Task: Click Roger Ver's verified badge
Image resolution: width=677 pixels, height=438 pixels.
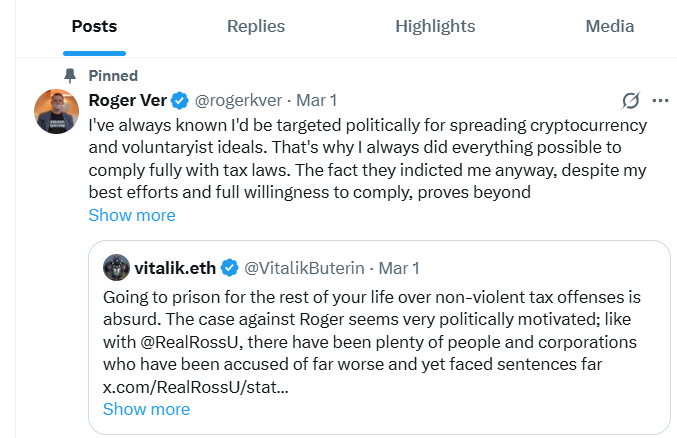Action: (x=179, y=100)
